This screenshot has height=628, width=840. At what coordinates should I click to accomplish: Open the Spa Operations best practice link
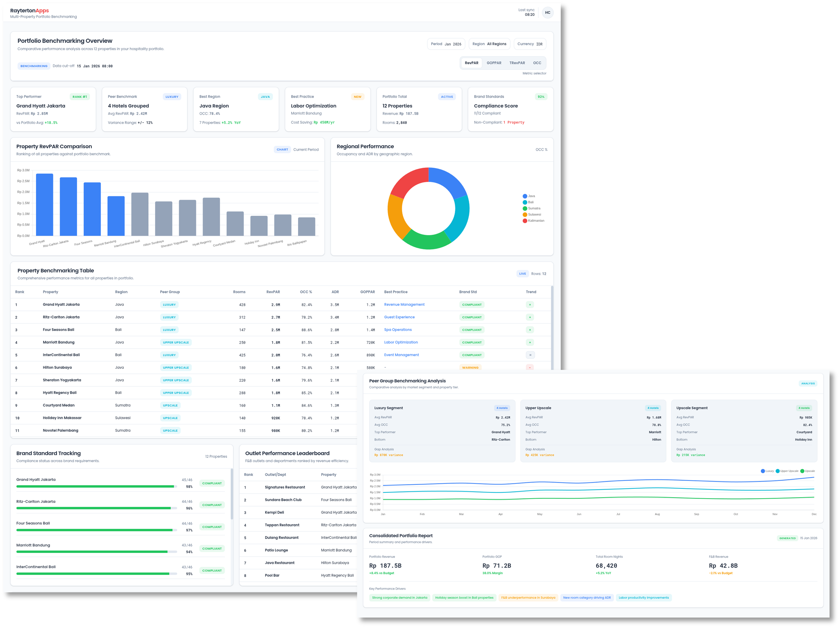pos(397,330)
